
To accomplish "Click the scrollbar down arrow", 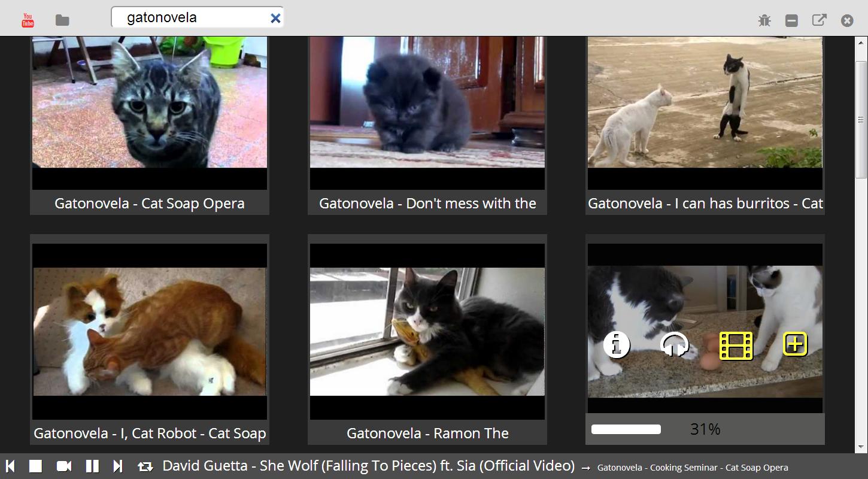I will (x=861, y=446).
